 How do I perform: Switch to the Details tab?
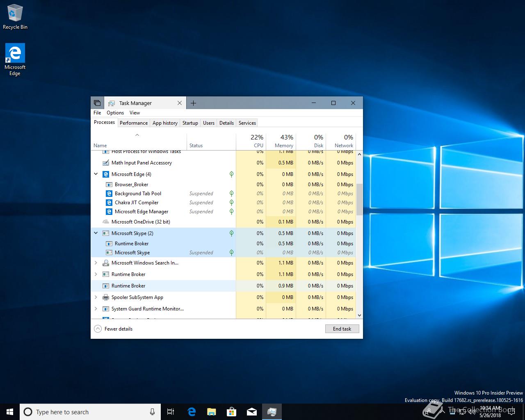tap(226, 123)
